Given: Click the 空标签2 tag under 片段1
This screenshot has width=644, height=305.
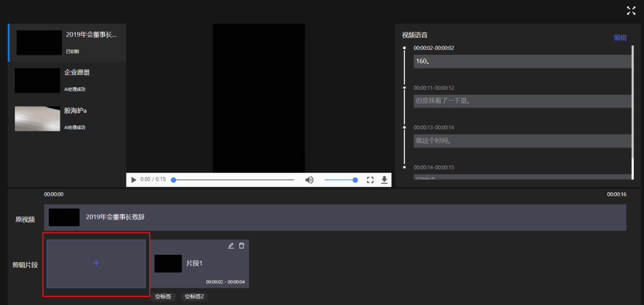Looking at the screenshot, I should coord(194,296).
